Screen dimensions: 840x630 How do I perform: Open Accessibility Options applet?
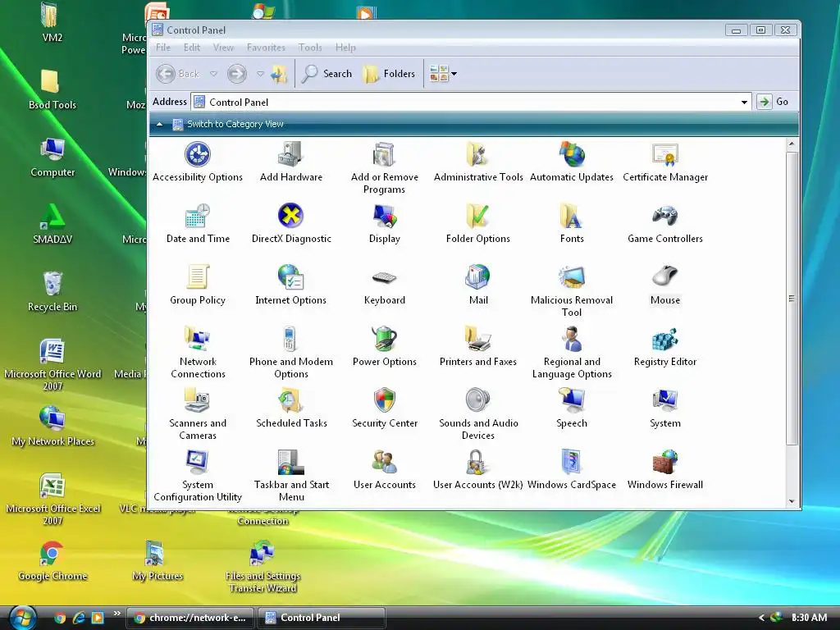[x=198, y=154]
